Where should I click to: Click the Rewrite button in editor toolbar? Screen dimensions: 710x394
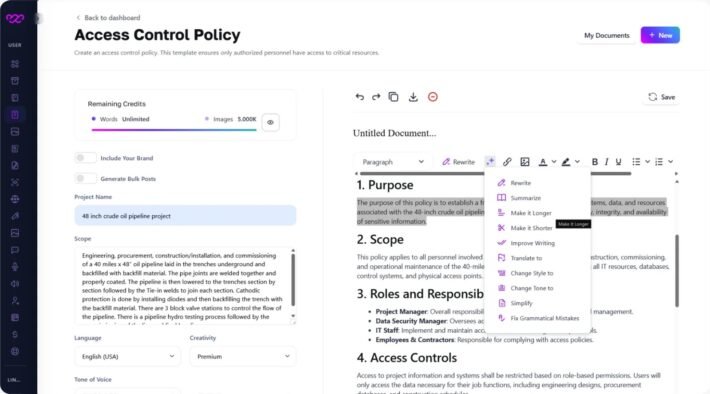pos(458,162)
